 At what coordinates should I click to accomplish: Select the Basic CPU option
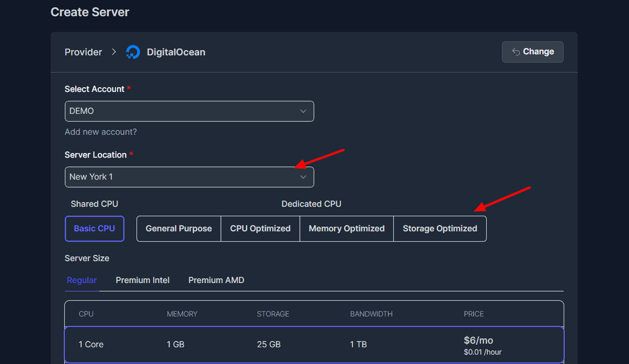click(x=95, y=229)
